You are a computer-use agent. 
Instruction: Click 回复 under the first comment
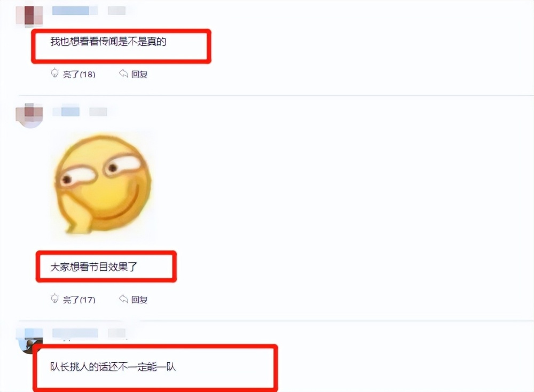pos(139,74)
